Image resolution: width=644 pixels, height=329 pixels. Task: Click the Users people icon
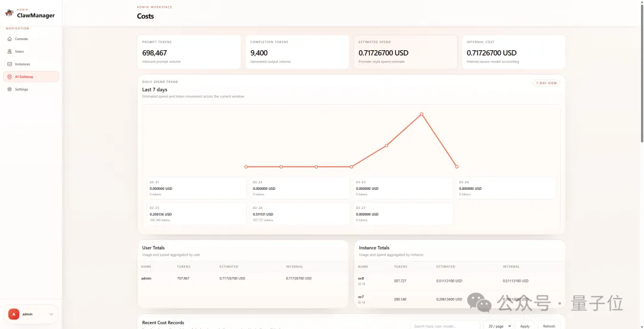point(10,51)
